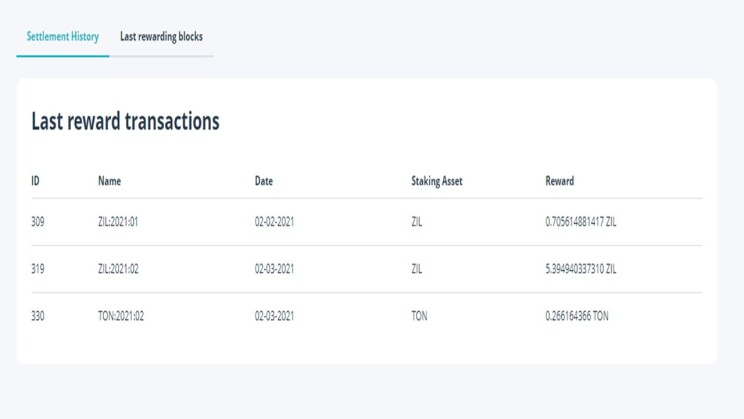Viewport: 744px width, 419px height.
Task: Click the Staking Asset column header
Action: coord(437,181)
